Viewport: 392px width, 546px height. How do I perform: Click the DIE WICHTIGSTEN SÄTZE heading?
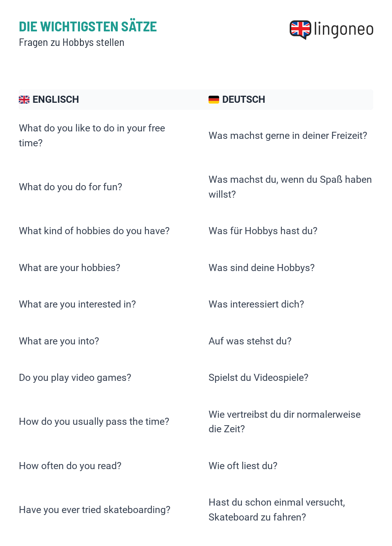coord(88,27)
